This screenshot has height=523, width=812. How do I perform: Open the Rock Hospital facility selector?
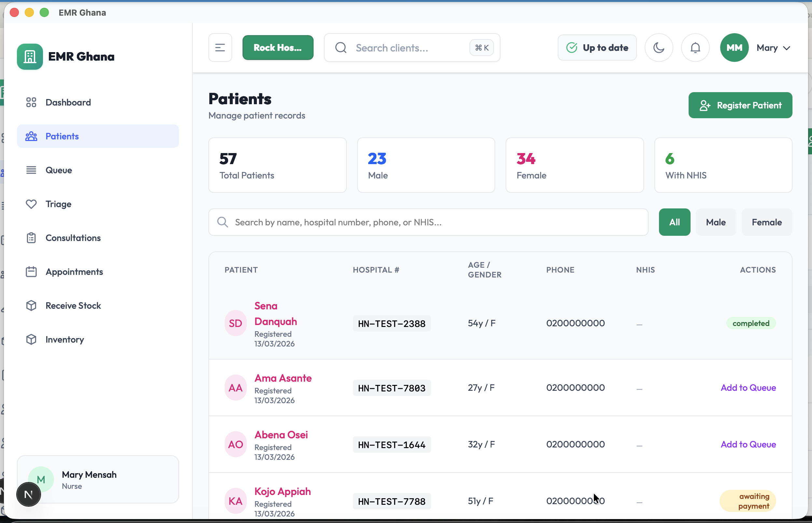click(278, 48)
